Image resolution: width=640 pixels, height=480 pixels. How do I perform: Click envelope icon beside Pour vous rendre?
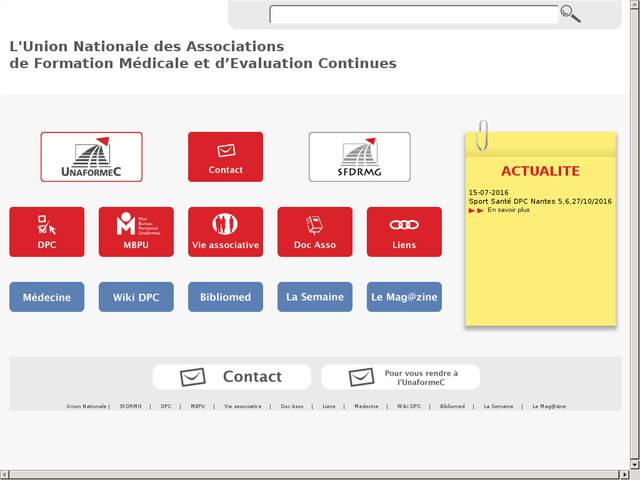(361, 377)
